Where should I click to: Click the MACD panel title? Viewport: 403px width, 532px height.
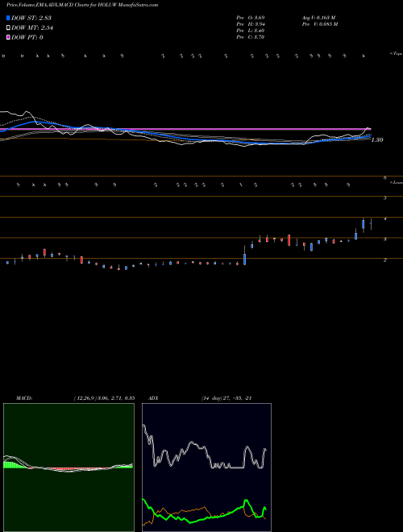tap(23, 398)
